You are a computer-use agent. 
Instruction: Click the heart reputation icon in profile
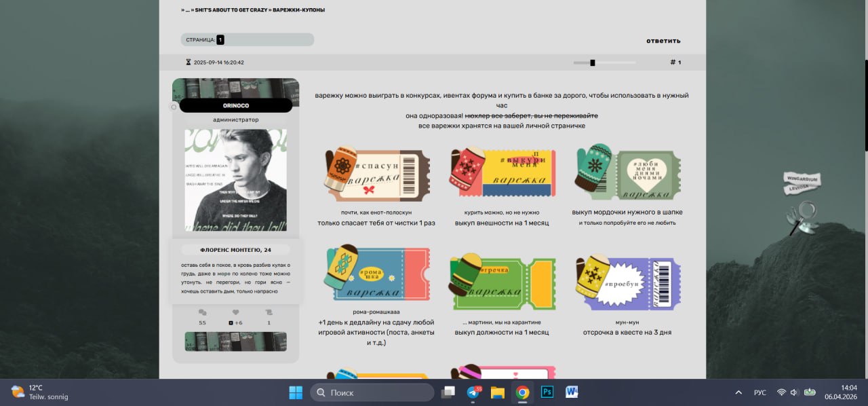tap(236, 312)
